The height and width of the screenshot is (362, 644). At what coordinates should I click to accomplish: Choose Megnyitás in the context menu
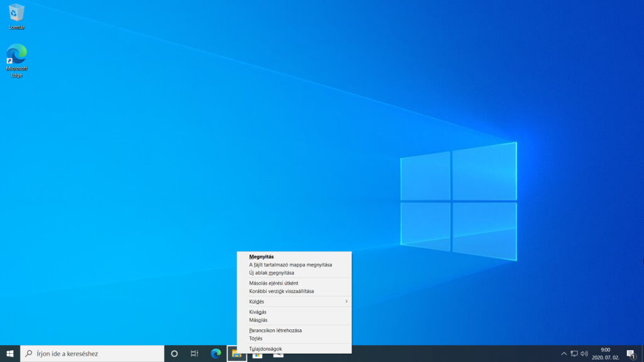(294, 256)
